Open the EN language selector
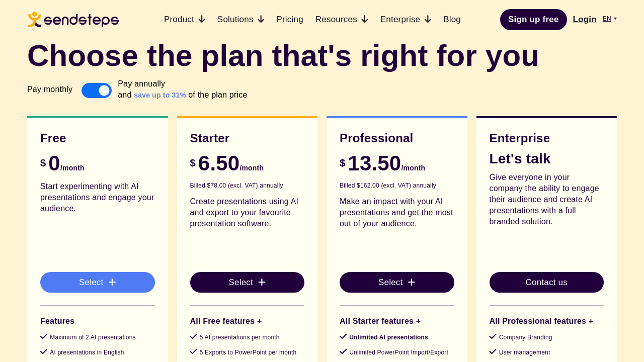Image resolution: width=644 pixels, height=362 pixels. tap(609, 19)
